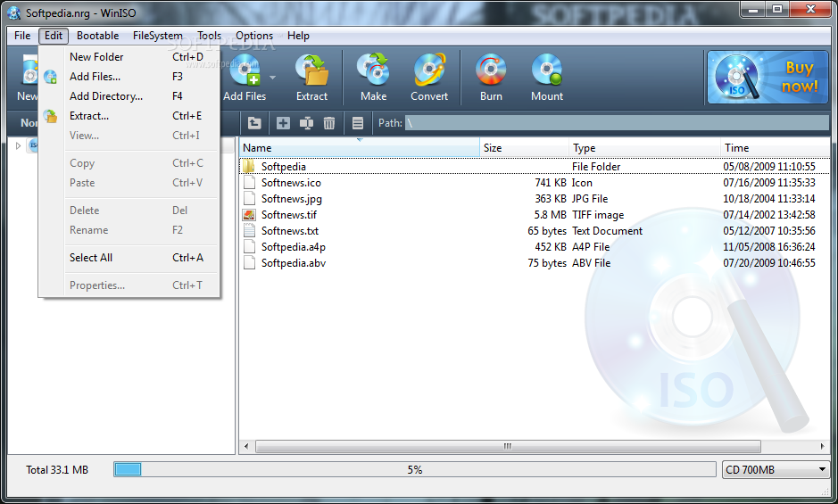
Task: Open the dropdown arrow beside Add Files
Action: click(272, 78)
